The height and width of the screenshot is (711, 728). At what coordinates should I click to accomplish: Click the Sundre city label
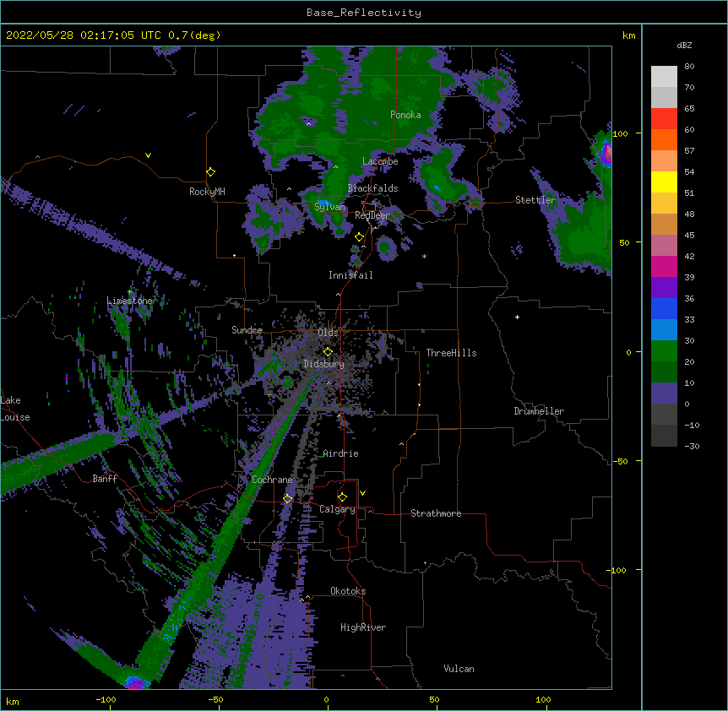(247, 330)
